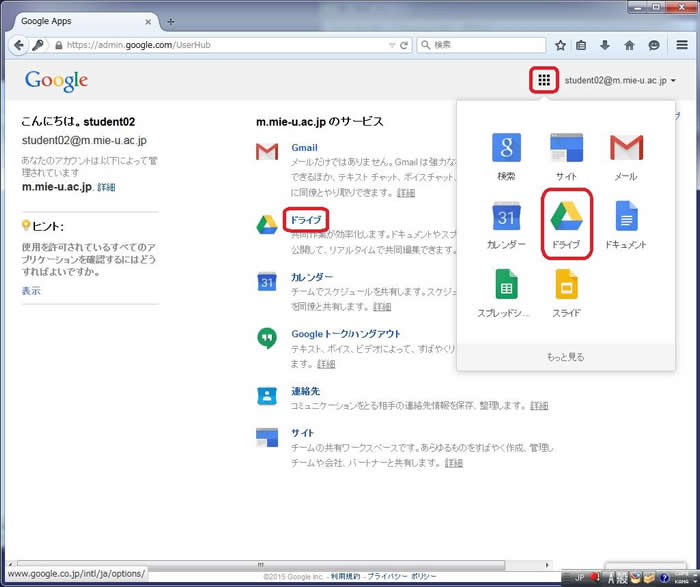Open the サイト service link

[303, 433]
